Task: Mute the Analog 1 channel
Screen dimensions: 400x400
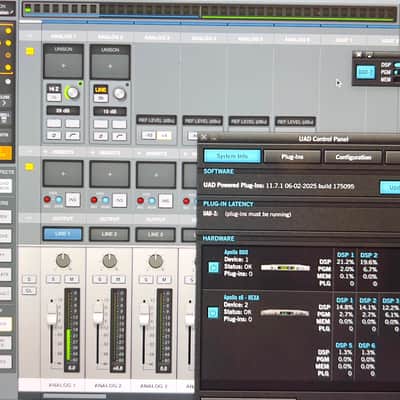Action: click(72, 279)
